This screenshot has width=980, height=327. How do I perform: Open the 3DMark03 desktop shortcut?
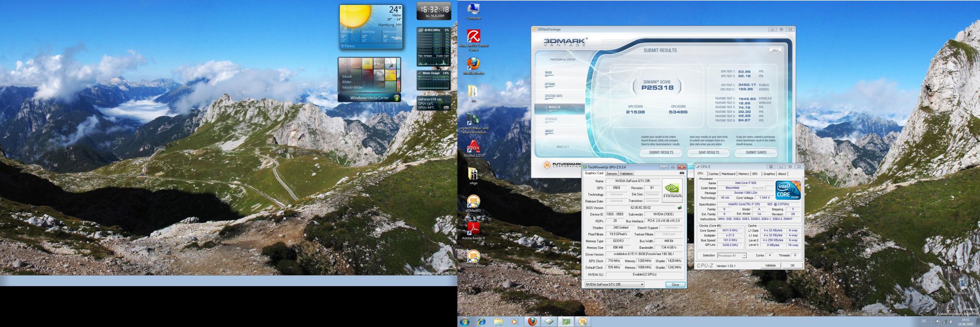(x=473, y=204)
